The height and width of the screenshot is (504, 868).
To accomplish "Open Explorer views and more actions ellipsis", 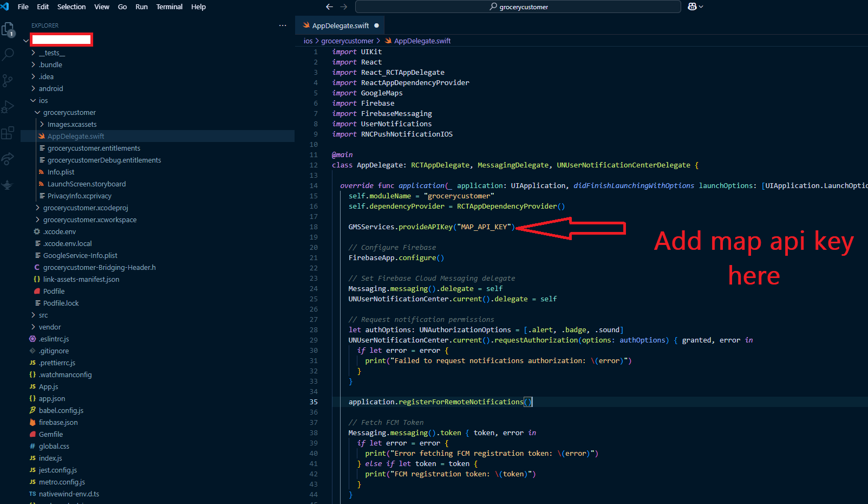I will pyautogui.click(x=283, y=25).
